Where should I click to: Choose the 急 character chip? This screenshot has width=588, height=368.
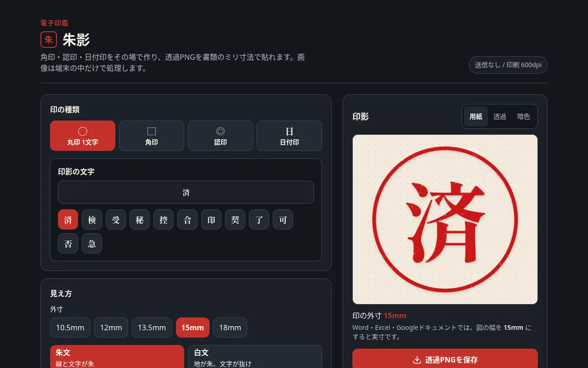(x=92, y=243)
